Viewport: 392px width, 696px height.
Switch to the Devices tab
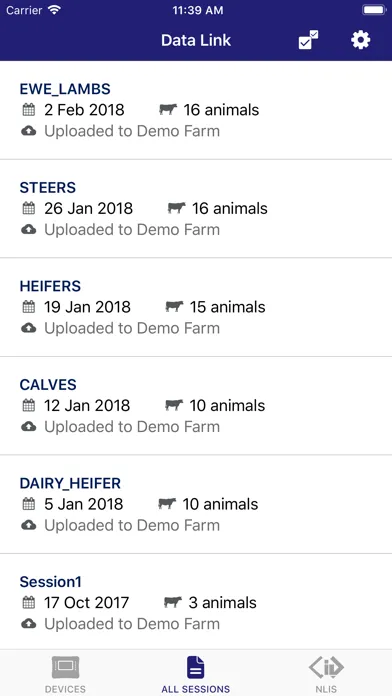pos(65,675)
